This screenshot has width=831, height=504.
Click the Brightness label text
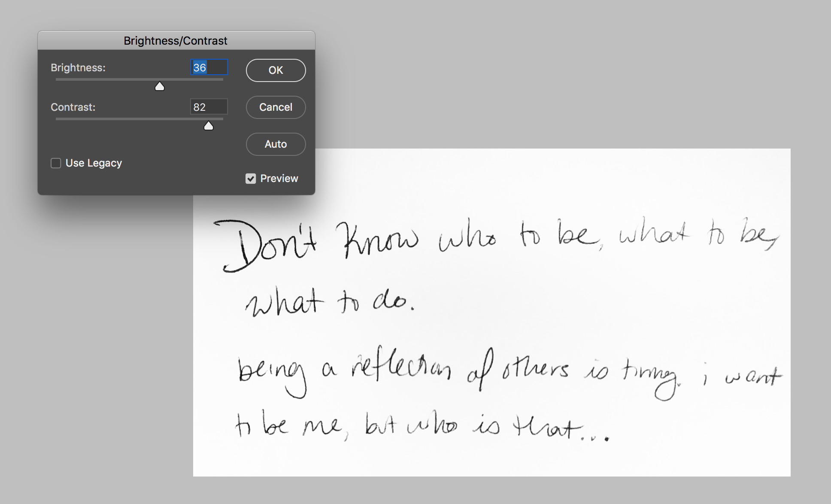coord(78,68)
